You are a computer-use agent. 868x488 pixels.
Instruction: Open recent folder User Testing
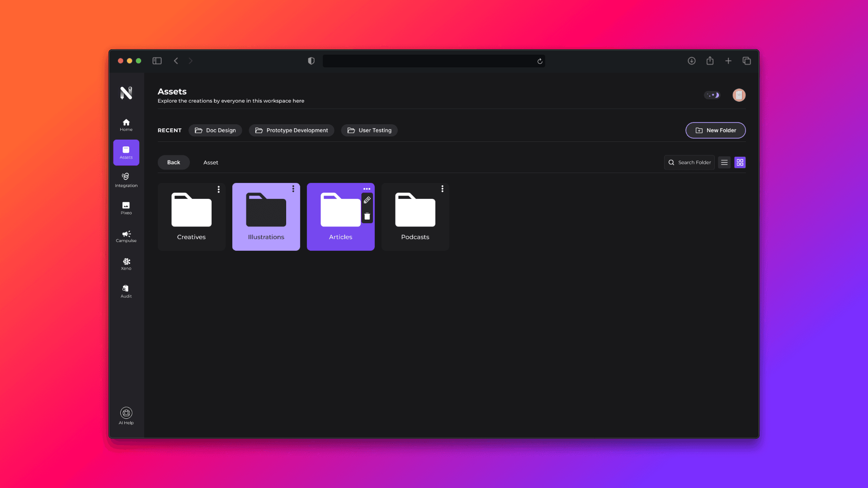[369, 130]
